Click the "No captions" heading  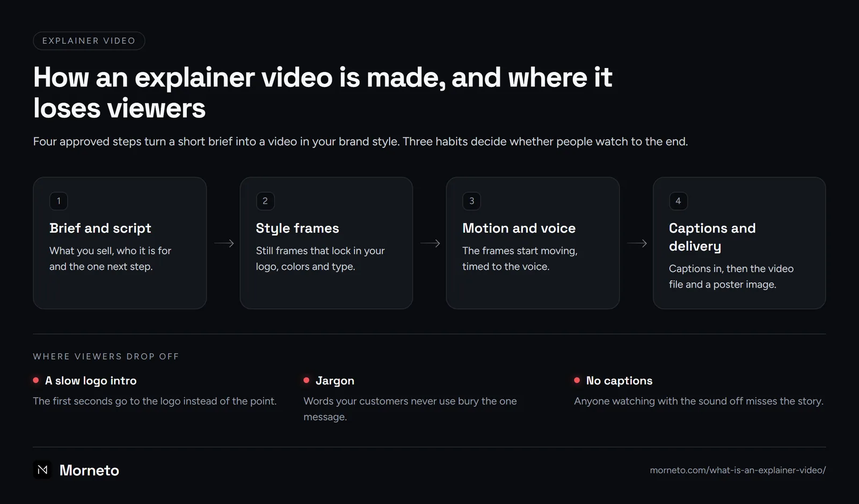coord(620,381)
